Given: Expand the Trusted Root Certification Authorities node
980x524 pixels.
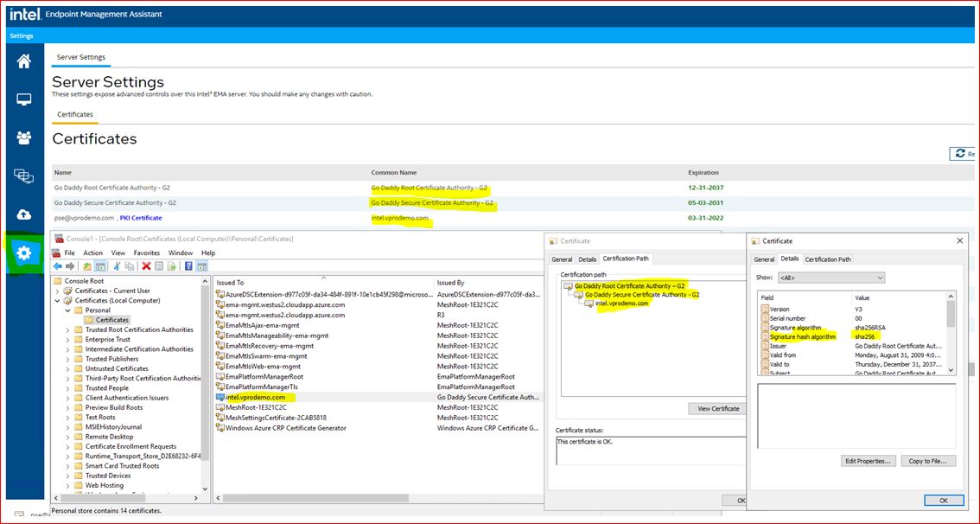Looking at the screenshot, I should (x=67, y=329).
